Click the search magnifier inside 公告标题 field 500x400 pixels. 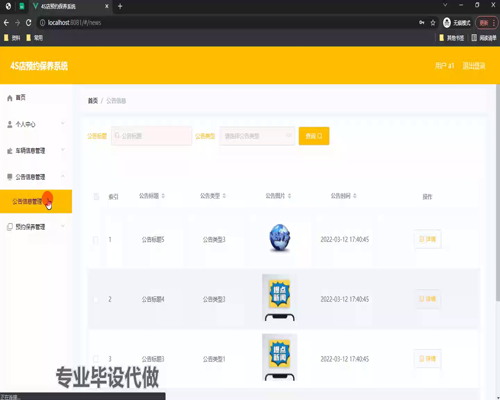pos(117,136)
